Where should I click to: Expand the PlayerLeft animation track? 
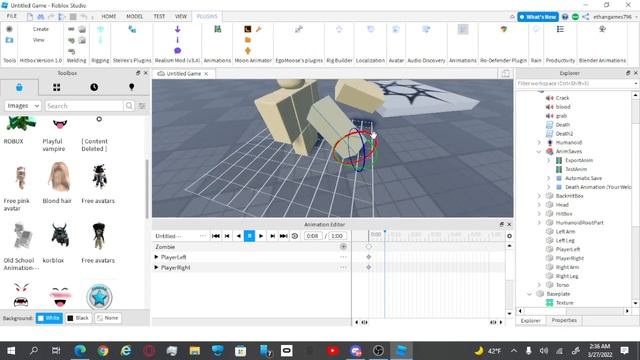[156, 257]
